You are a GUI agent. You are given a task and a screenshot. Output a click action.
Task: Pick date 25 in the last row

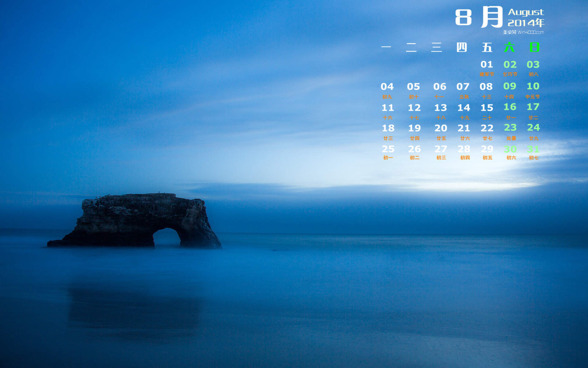(x=388, y=149)
